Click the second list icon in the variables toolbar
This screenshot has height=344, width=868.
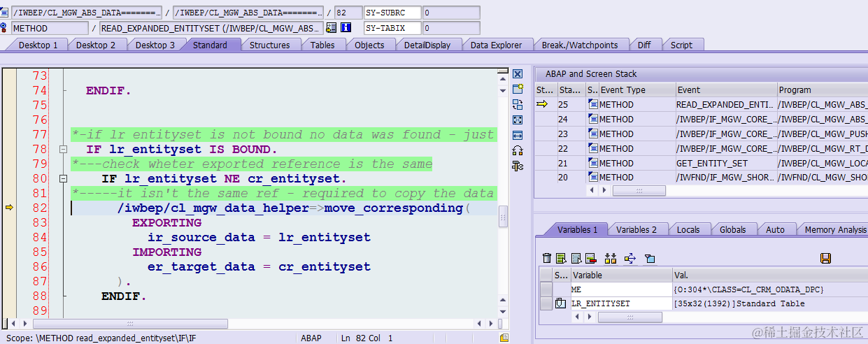coord(576,259)
